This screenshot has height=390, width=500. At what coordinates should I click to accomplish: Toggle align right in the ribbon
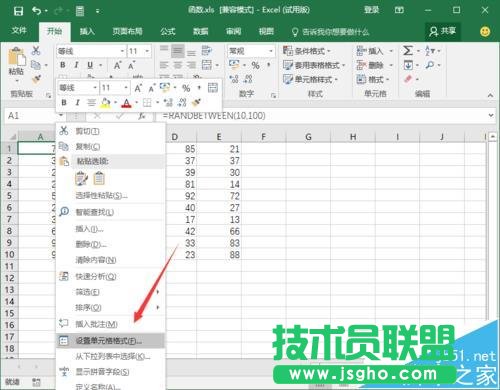pyautogui.click(x=191, y=65)
